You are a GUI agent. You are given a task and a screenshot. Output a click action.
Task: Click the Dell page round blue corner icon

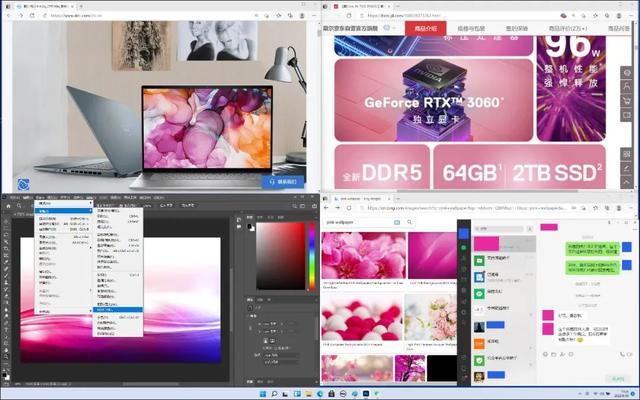tap(23, 184)
